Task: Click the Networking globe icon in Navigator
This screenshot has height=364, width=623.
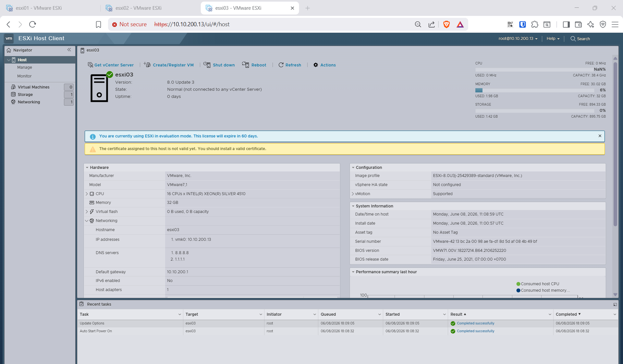Action: click(x=13, y=102)
